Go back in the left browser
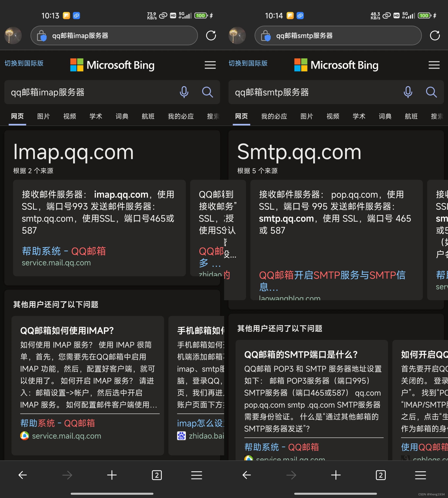This screenshot has height=498, width=448. point(23,475)
